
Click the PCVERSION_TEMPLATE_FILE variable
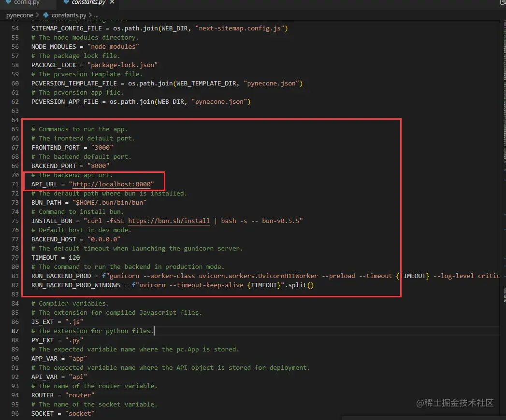(x=74, y=84)
